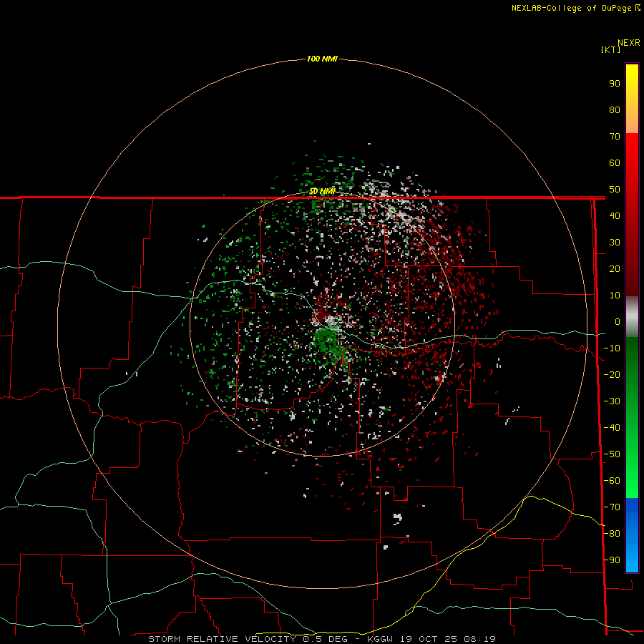The width and height of the screenshot is (644, 644).
Task: Click the 0.5 DEG elevation text
Action: pyautogui.click(x=326, y=639)
